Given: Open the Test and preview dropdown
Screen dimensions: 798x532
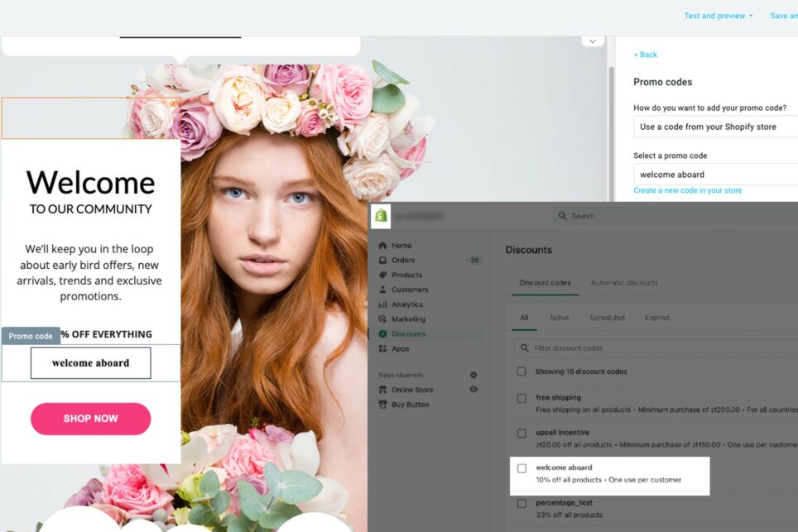Looking at the screenshot, I should click(x=717, y=15).
